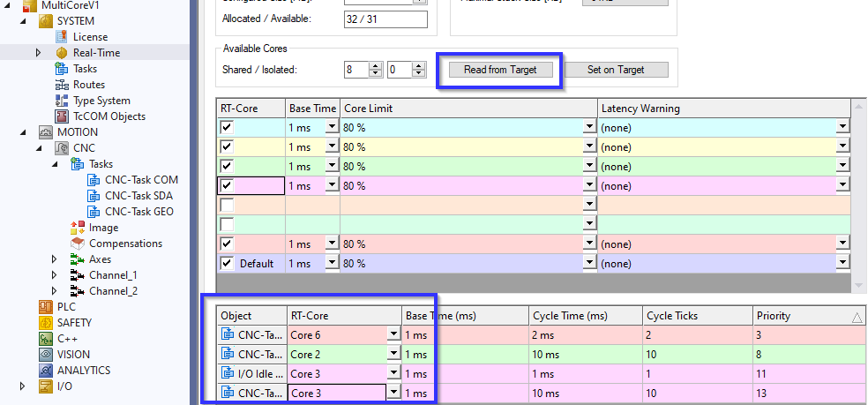The width and height of the screenshot is (868, 405).
Task: Click the Channel_2 icon
Action: (78, 291)
